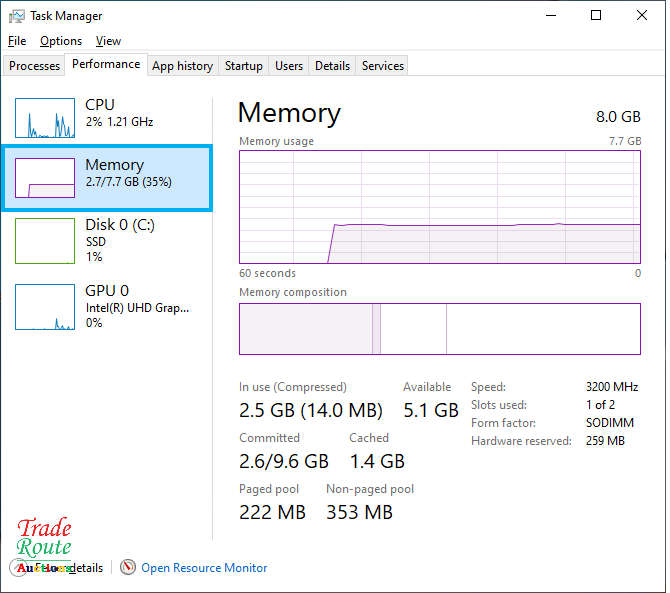This screenshot has width=670, height=593.
Task: Click the large Memory usage graph
Action: [440, 207]
